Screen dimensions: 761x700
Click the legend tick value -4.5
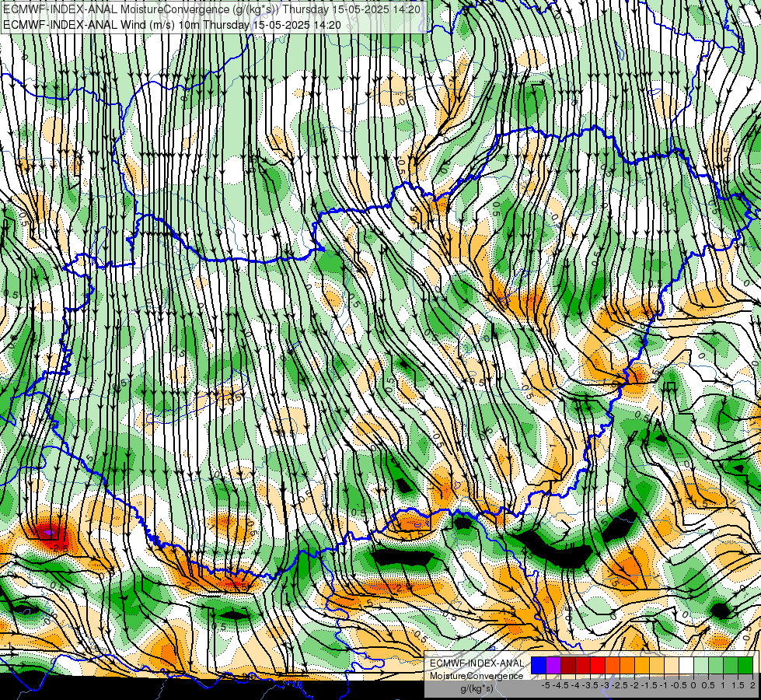pos(560,685)
